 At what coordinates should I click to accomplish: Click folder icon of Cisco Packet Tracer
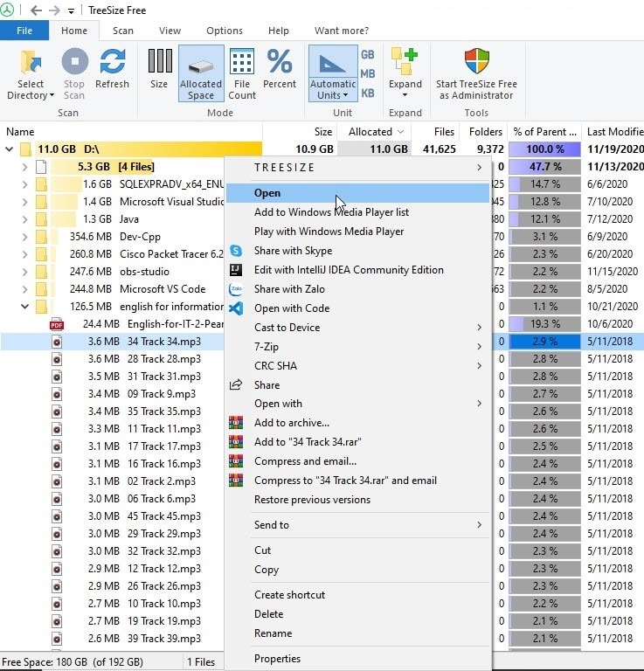pyautogui.click(x=42, y=254)
